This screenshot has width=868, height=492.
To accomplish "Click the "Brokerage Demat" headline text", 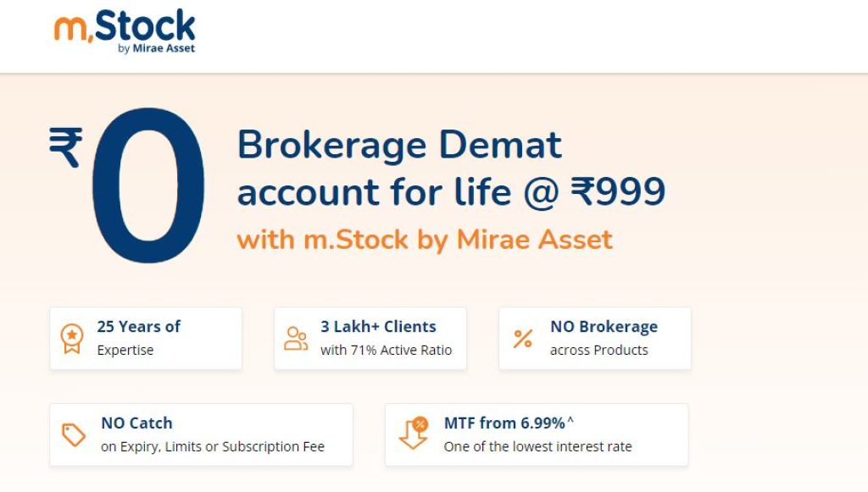I will [399, 145].
